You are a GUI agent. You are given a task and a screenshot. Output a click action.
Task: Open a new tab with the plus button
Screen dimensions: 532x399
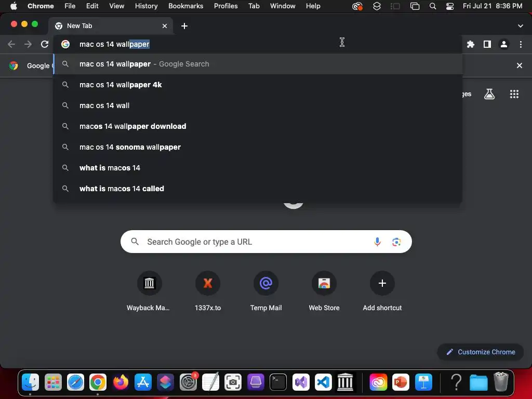click(184, 26)
